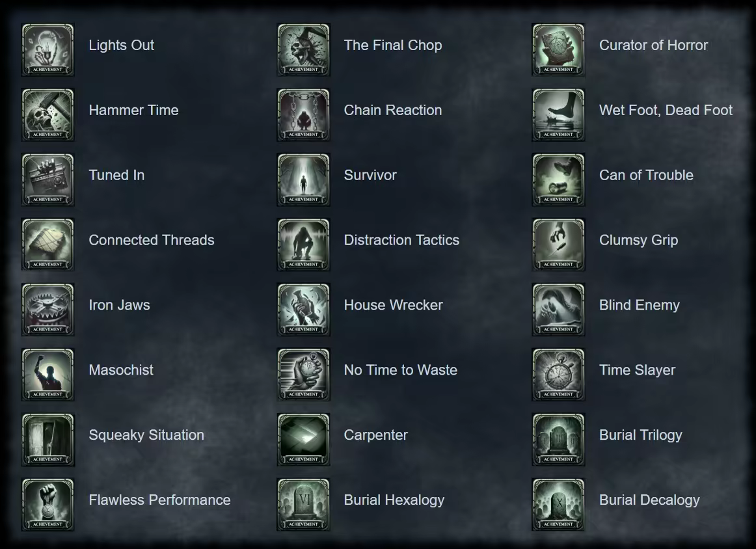The image size is (756, 549).
Task: Click the Tuned In achievement label
Action: pyautogui.click(x=116, y=175)
